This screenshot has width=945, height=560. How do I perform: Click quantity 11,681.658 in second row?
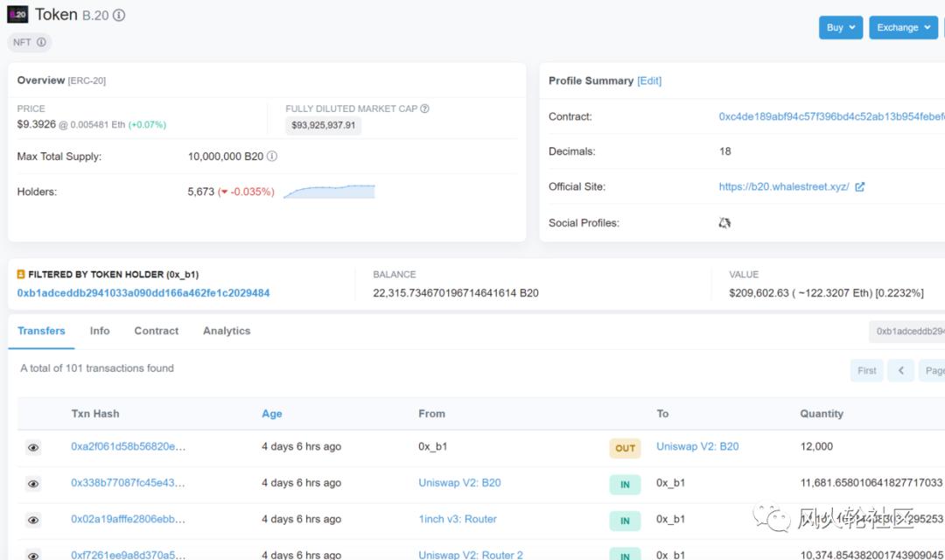[x=871, y=483]
